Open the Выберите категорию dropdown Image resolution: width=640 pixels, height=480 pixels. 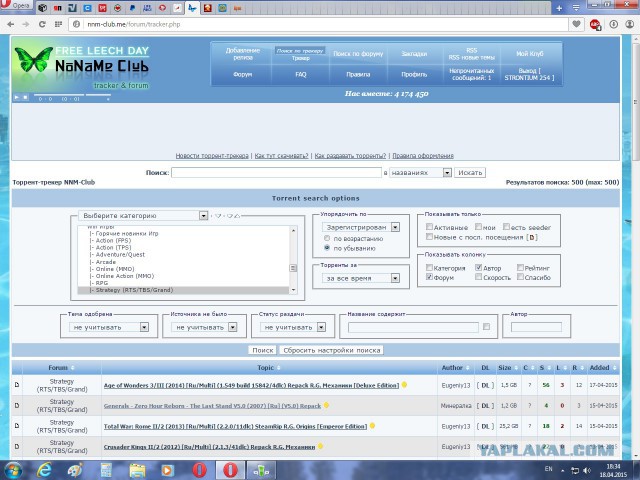pyautogui.click(x=143, y=216)
